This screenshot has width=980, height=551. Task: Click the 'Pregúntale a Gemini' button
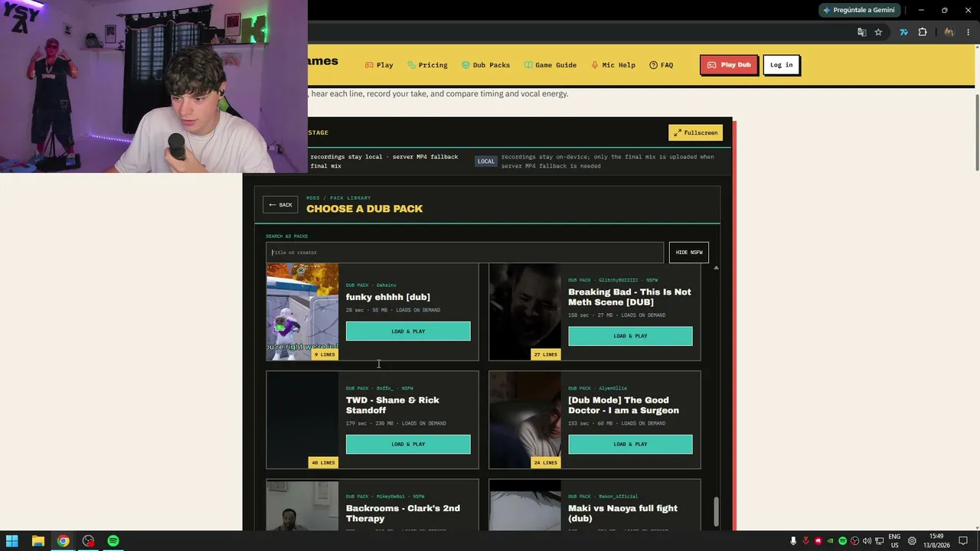859,10
